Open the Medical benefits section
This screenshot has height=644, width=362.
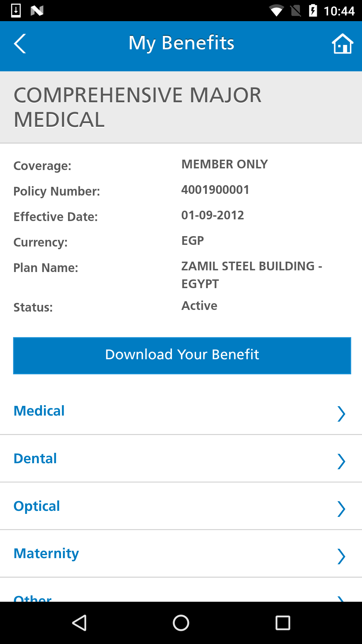click(x=181, y=411)
